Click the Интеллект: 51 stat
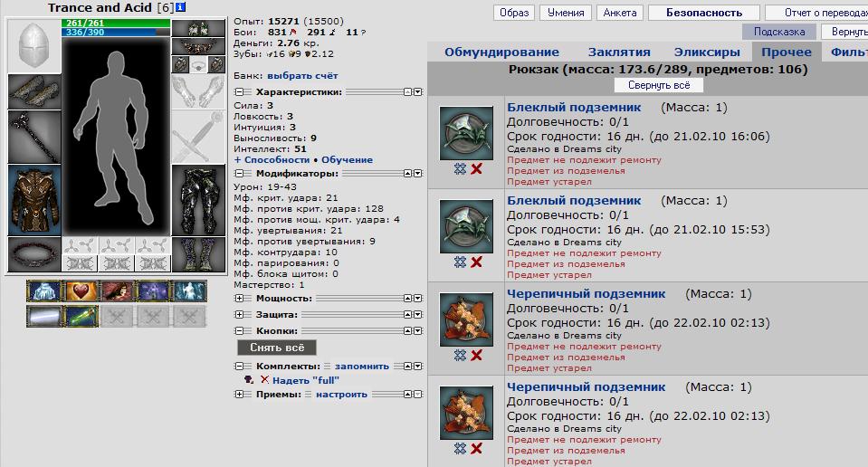 [x=270, y=148]
